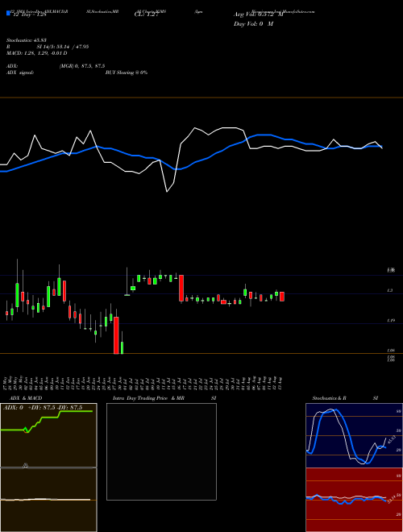The height and width of the screenshot is (532, 403).
Task: Click the empty intraday trading price box
Action: point(161,451)
